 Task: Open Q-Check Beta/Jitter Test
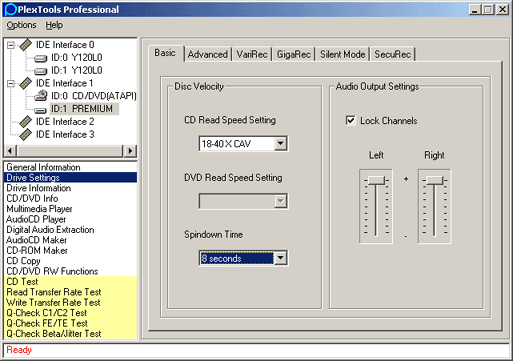coord(70,333)
